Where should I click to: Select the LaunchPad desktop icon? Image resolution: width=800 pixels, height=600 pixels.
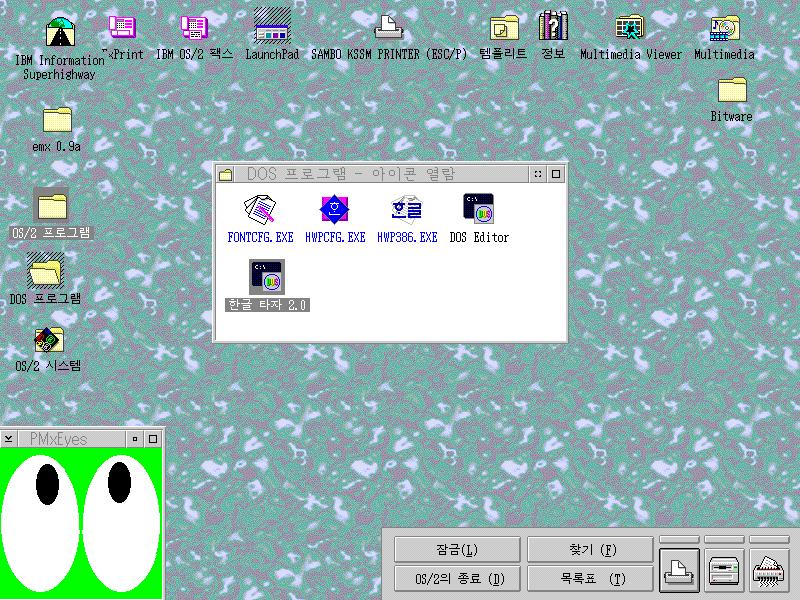[272, 26]
